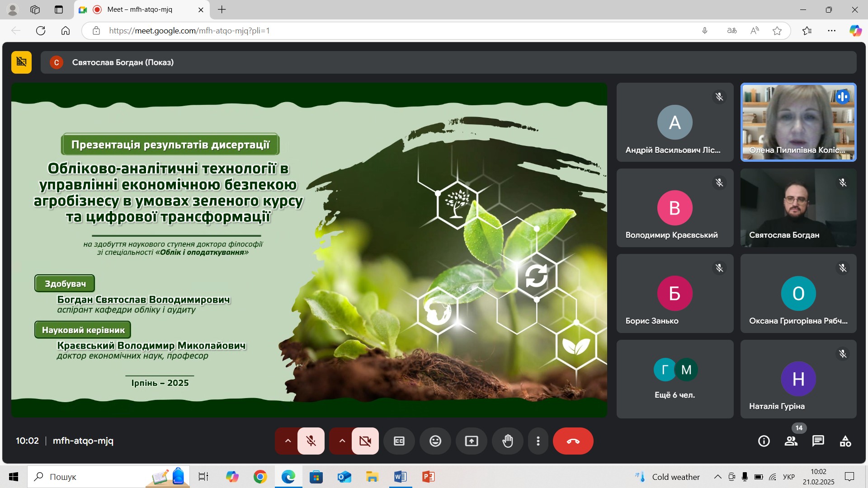The image size is (868, 488).
Task: Open meeting details info icon
Action: pyautogui.click(x=764, y=441)
